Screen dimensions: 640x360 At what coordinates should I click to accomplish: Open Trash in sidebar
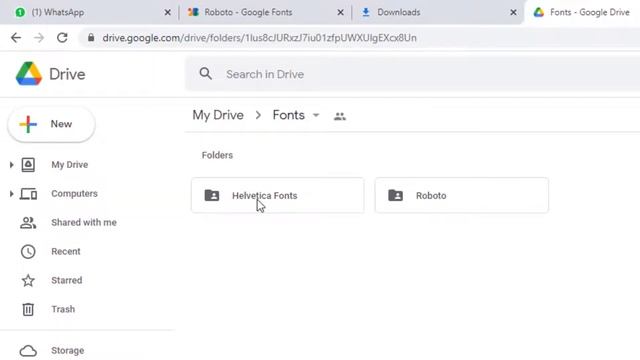pos(63,309)
